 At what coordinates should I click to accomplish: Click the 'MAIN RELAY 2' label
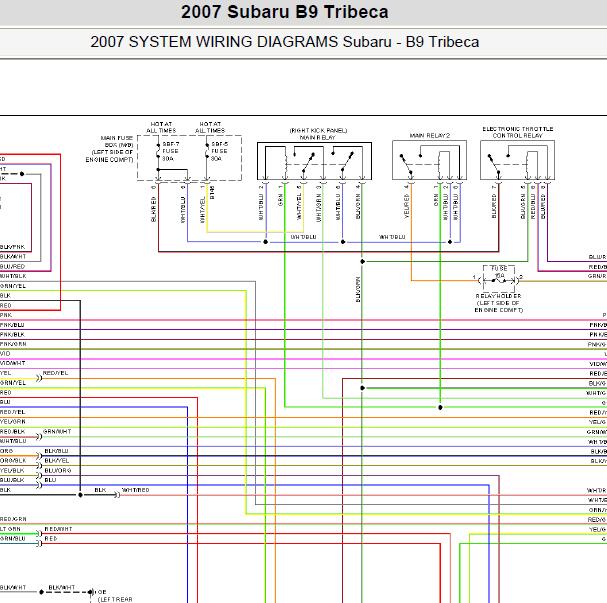430,135
